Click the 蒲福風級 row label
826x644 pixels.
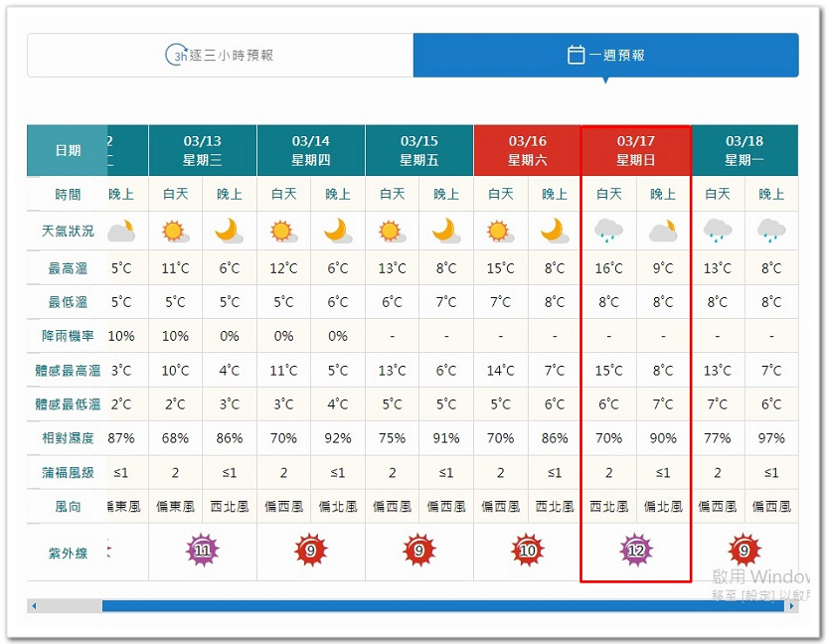click(x=68, y=473)
